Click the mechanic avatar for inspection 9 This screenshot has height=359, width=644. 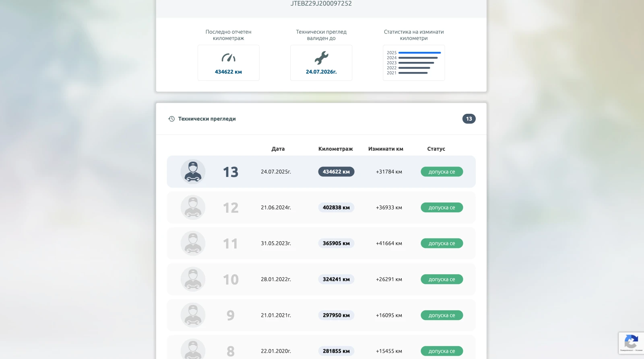coord(193,315)
